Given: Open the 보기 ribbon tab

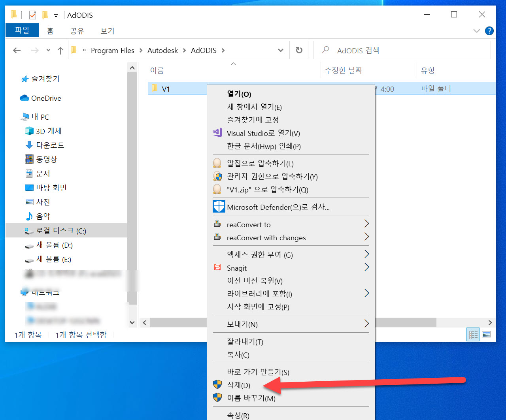Looking at the screenshot, I should [x=107, y=31].
